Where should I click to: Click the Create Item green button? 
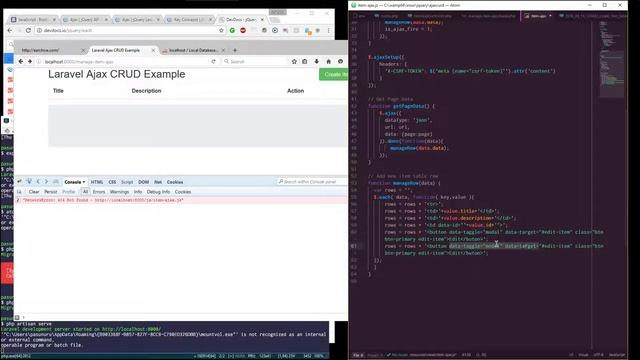tap(333, 74)
